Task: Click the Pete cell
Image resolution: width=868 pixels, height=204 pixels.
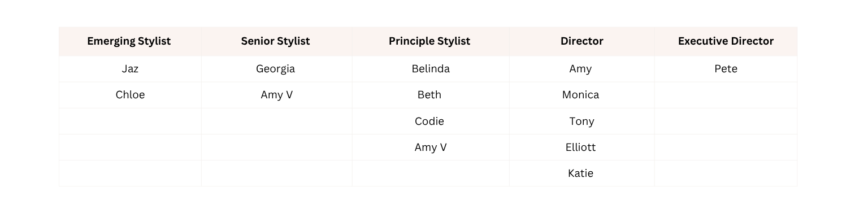Action: pyautogui.click(x=726, y=69)
